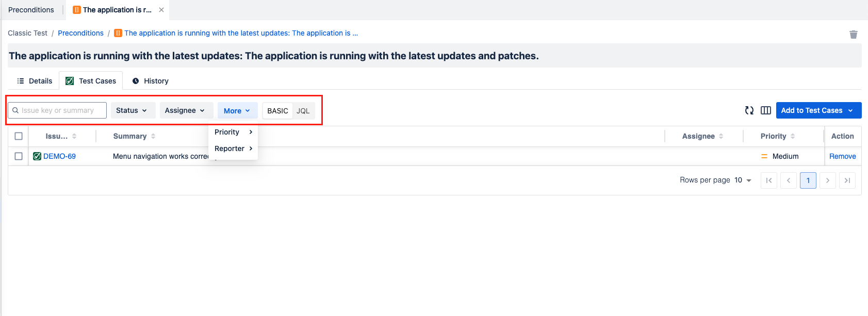This screenshot has width=868, height=316.
Task: Go to the first page arrow
Action: point(768,180)
